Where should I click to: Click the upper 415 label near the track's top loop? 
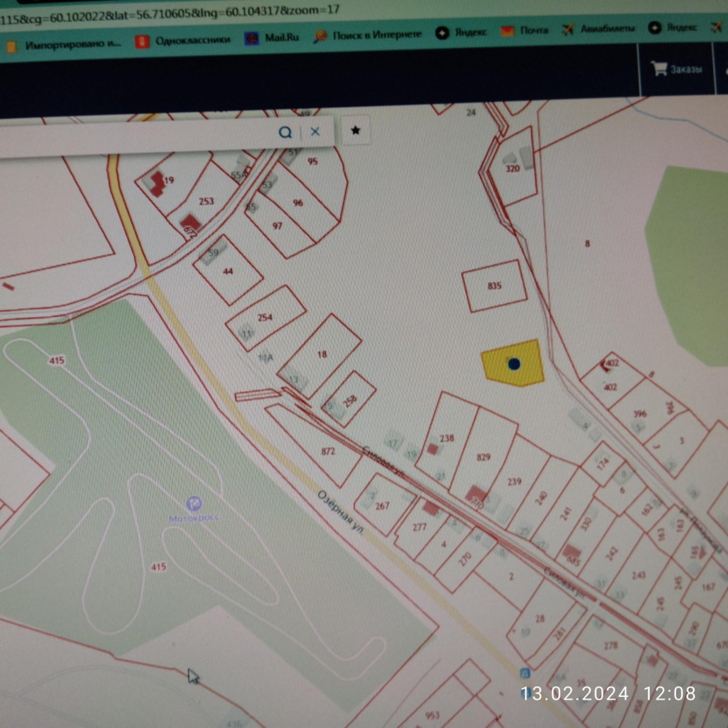[56, 361]
